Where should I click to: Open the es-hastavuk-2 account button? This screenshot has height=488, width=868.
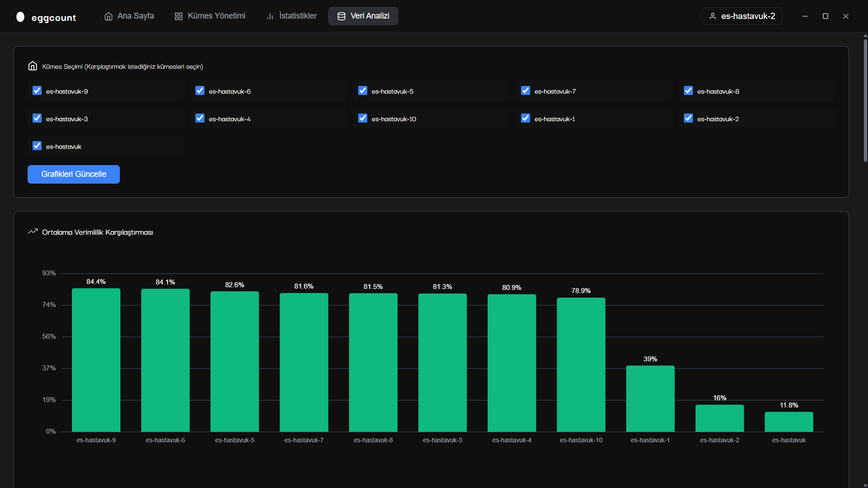point(742,16)
